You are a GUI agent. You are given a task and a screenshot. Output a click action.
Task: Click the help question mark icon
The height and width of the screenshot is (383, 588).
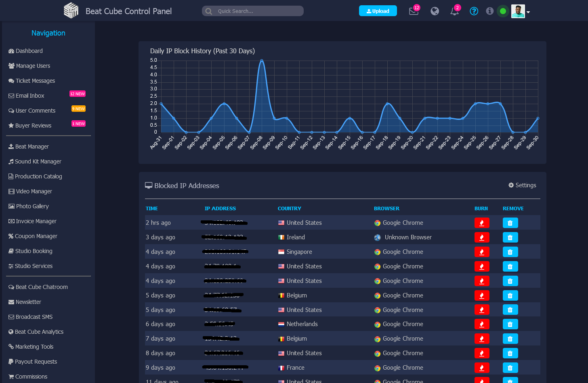(474, 11)
